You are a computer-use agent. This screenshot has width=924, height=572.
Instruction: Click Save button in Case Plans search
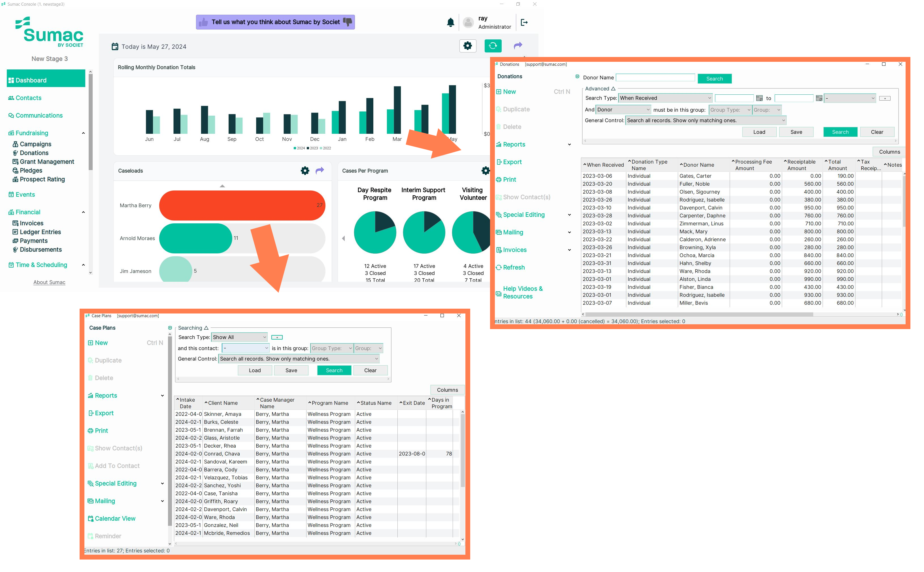point(291,370)
